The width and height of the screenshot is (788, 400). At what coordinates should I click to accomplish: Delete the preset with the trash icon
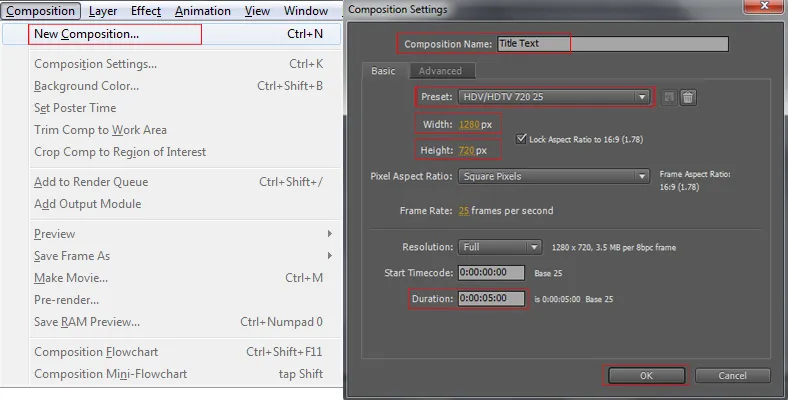pos(687,97)
